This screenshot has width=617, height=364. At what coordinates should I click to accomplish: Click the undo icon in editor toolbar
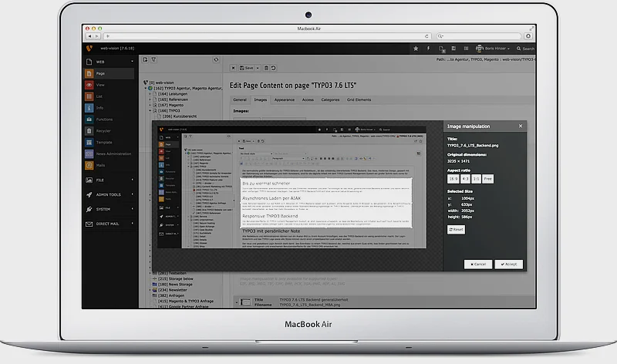(273, 68)
